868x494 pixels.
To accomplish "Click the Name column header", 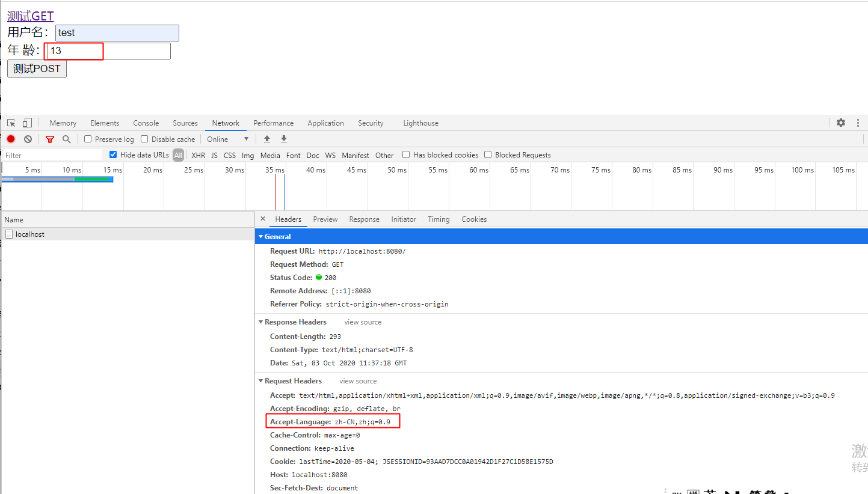I will tap(127, 220).
